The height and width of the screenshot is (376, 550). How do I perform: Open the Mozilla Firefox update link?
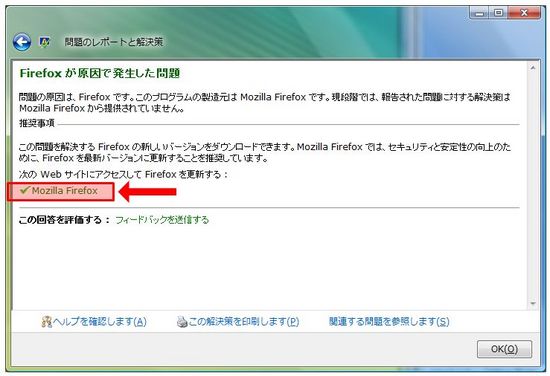pyautogui.click(x=65, y=191)
